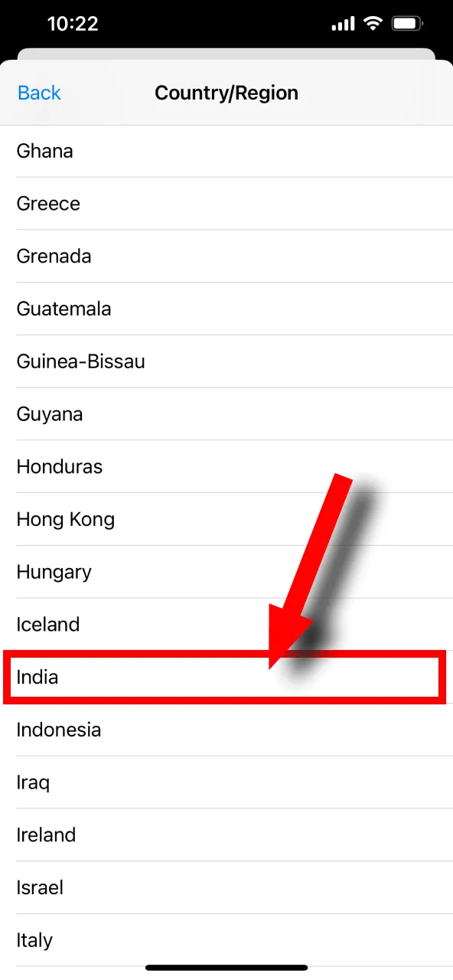453x980 pixels.
Task: Tap the battery indicator
Action: [406, 23]
